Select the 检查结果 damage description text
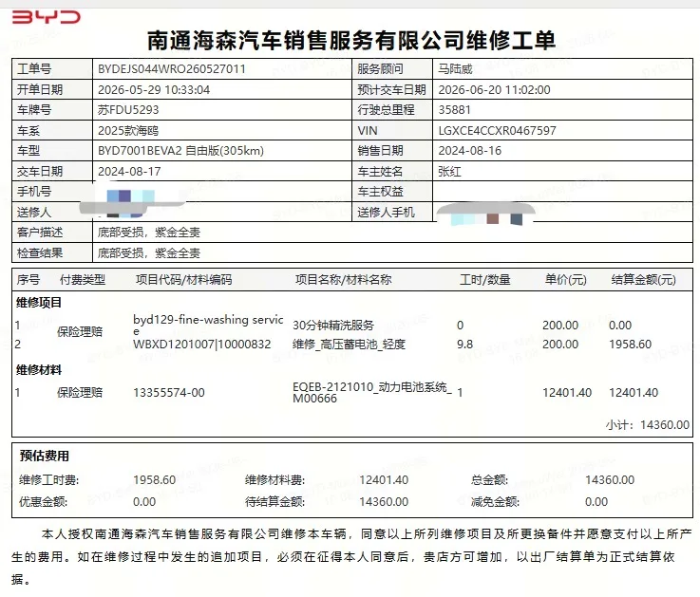Image resolution: width=700 pixels, height=597 pixels. click(149, 253)
